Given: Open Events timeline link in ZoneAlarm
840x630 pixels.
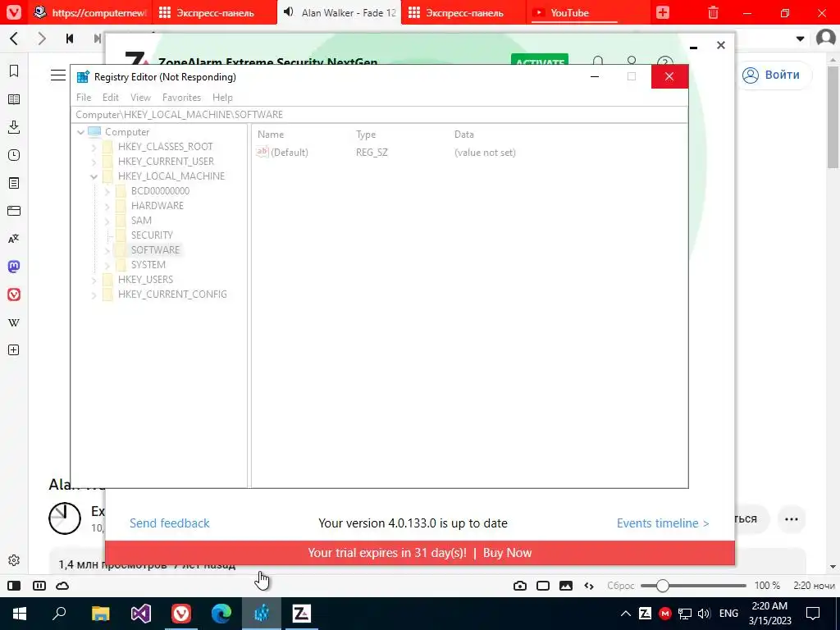Looking at the screenshot, I should point(663,523).
